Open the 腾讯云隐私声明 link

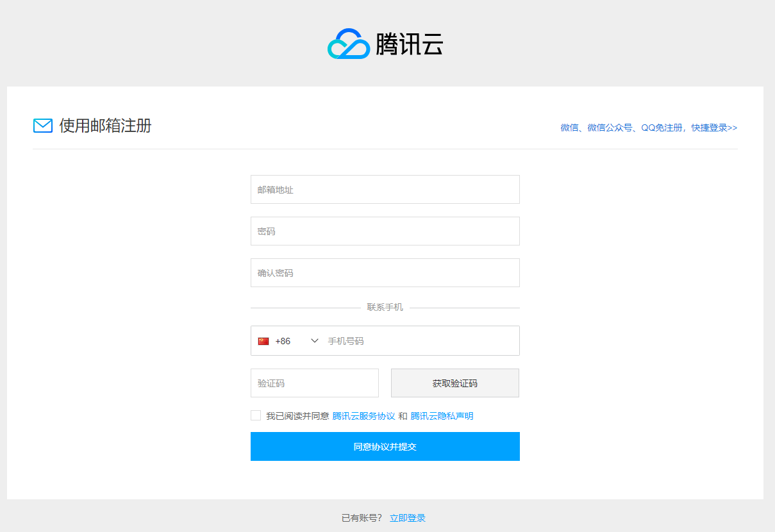(x=442, y=416)
